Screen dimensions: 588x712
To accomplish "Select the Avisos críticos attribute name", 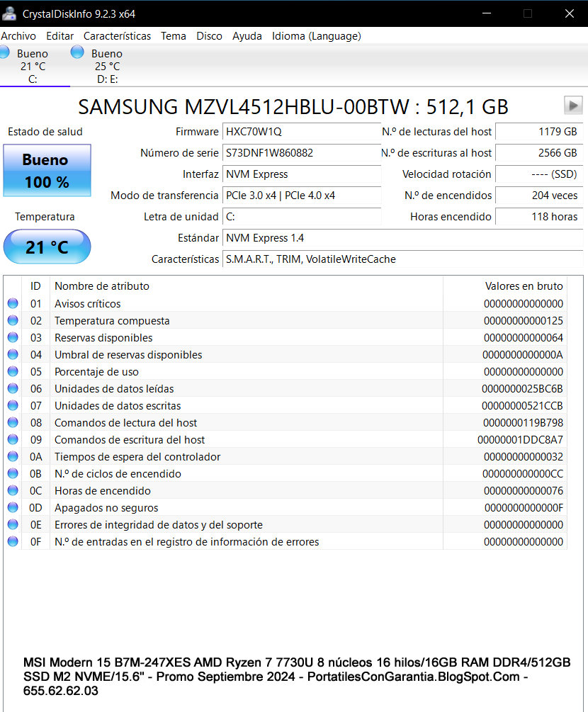I will 88,304.
